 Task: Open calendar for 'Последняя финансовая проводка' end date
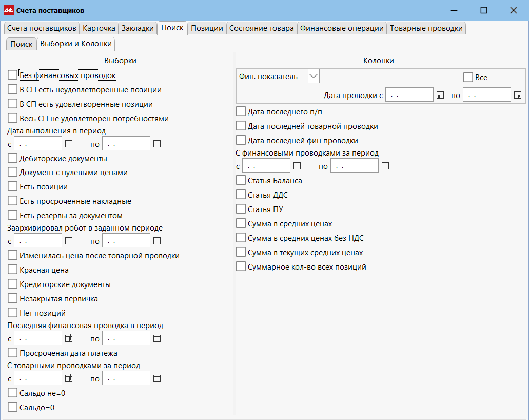(x=157, y=338)
